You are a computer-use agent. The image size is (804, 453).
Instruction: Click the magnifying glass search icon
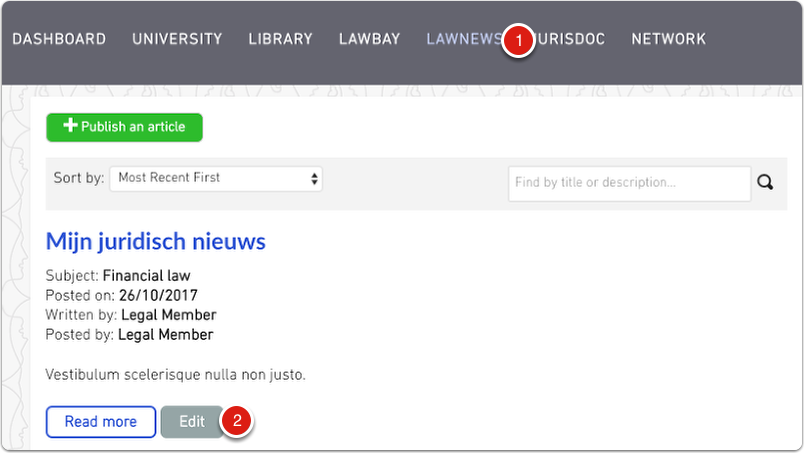click(x=765, y=183)
